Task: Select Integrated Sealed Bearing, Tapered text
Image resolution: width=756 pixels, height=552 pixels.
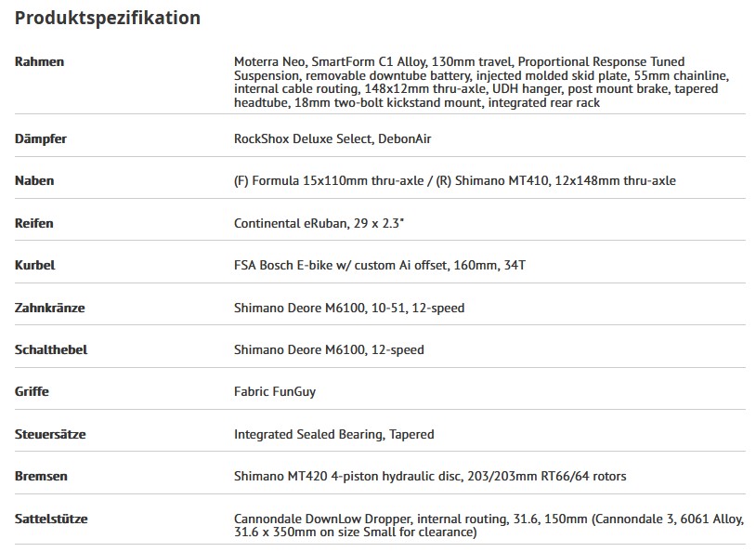Action: 334,434
